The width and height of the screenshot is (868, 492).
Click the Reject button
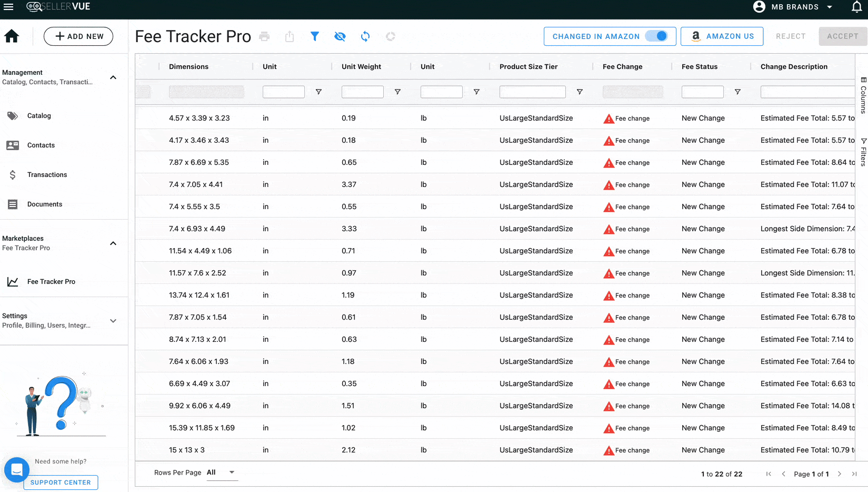[791, 36]
